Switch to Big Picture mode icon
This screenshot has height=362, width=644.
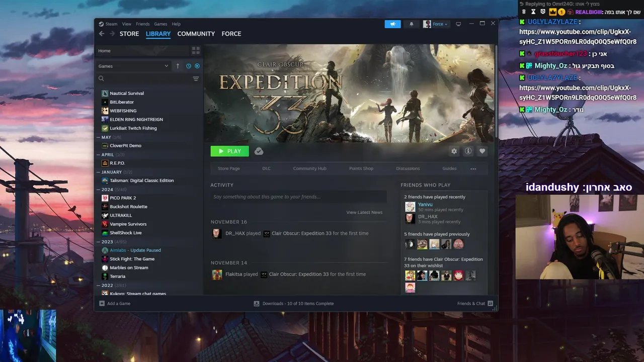pos(459,24)
